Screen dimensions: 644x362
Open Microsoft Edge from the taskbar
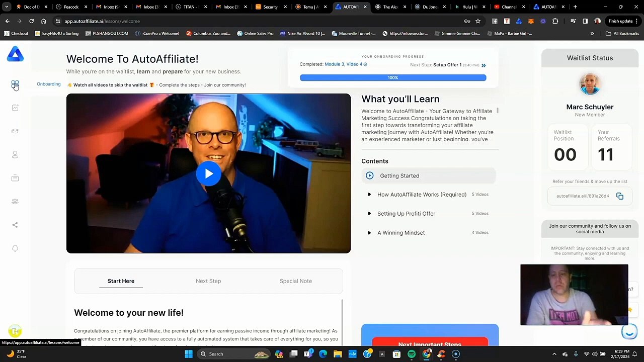(323, 354)
